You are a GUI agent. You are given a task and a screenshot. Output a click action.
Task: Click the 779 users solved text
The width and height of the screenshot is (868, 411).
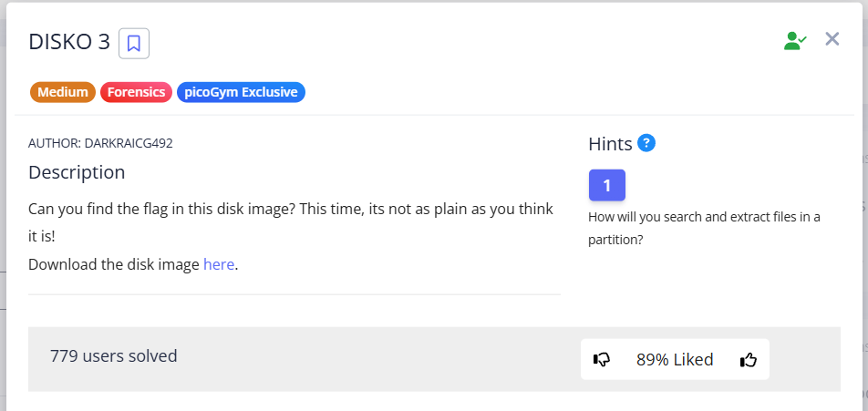[x=114, y=355]
